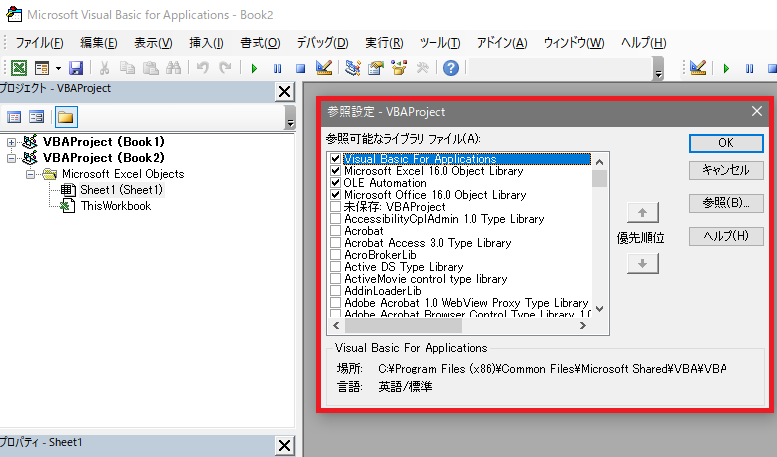Check Acrobat Access 3.0 Type Library
The image size is (777, 457).
pos(335,243)
